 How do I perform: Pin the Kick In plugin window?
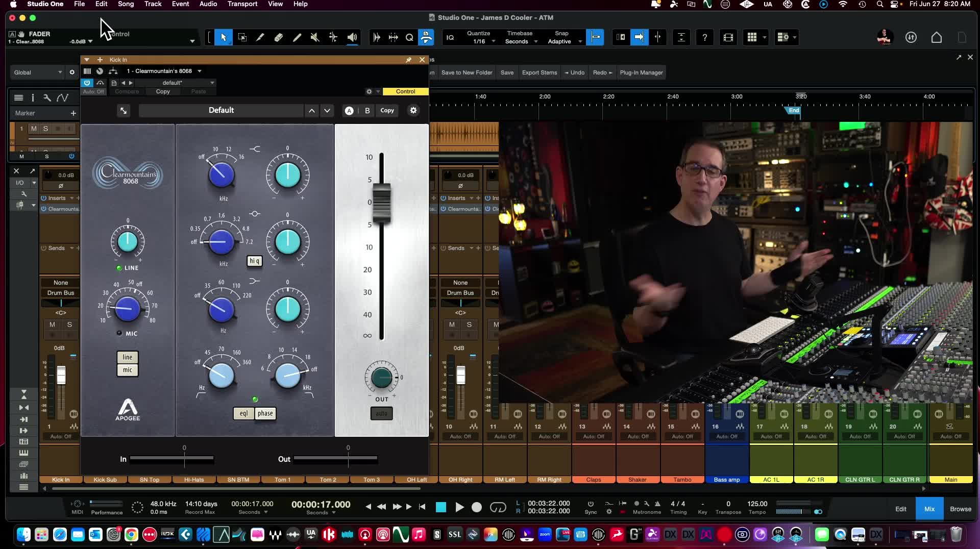(x=409, y=60)
